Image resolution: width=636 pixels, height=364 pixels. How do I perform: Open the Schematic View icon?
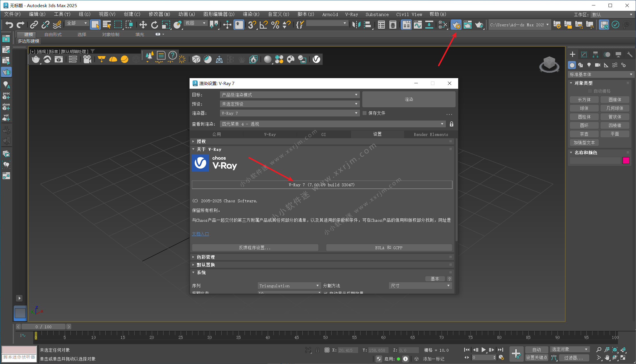coord(429,25)
